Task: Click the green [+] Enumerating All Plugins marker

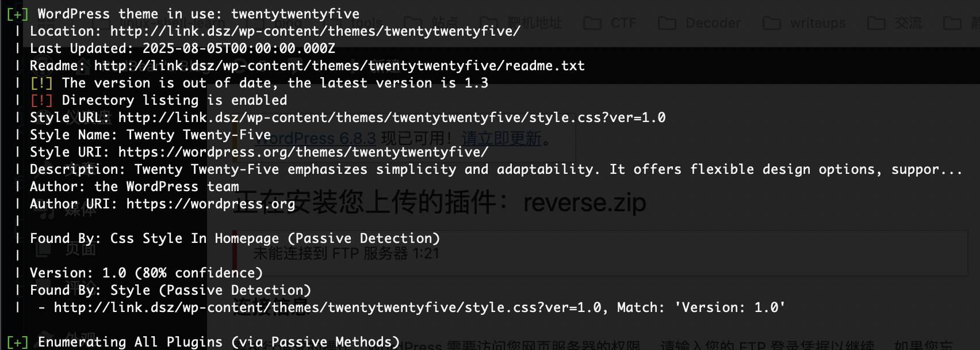Action: coord(17,342)
